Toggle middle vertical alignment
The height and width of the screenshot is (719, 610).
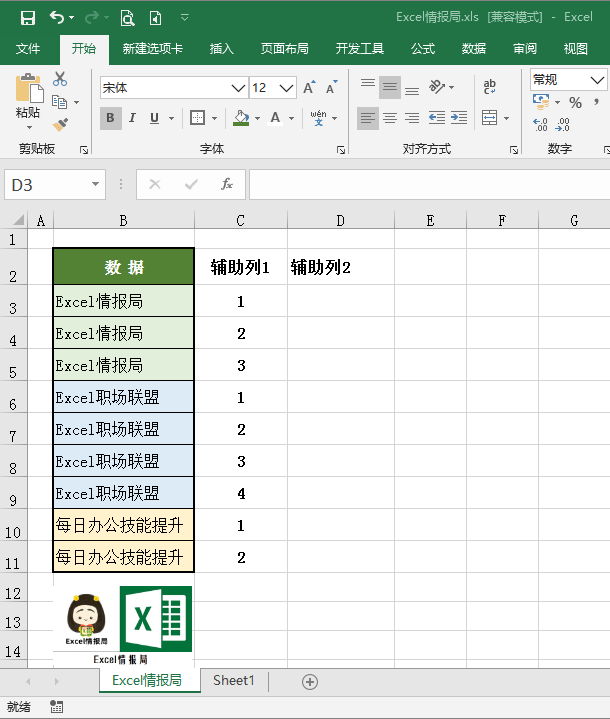[x=390, y=87]
